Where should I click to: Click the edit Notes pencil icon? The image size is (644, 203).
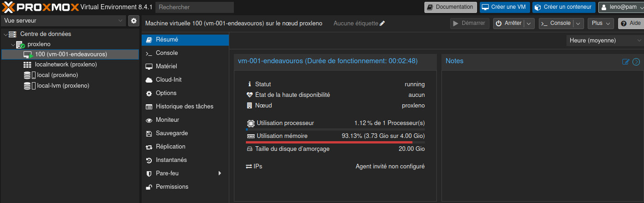[626, 62]
